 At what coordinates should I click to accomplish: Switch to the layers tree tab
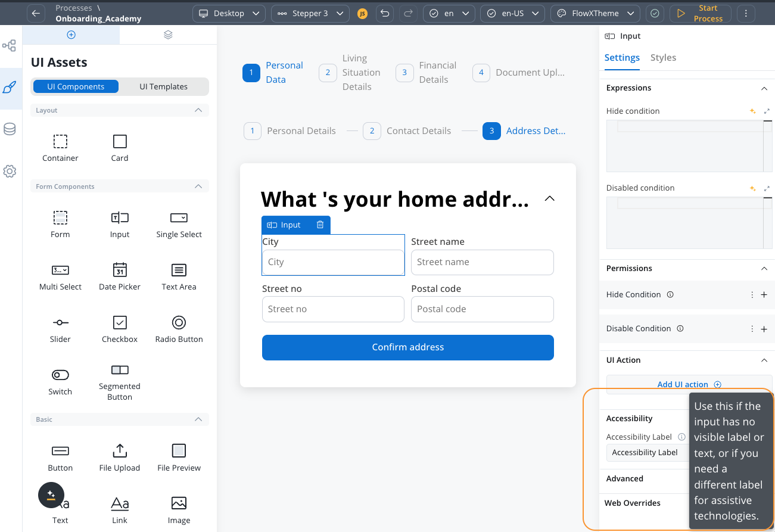click(168, 35)
